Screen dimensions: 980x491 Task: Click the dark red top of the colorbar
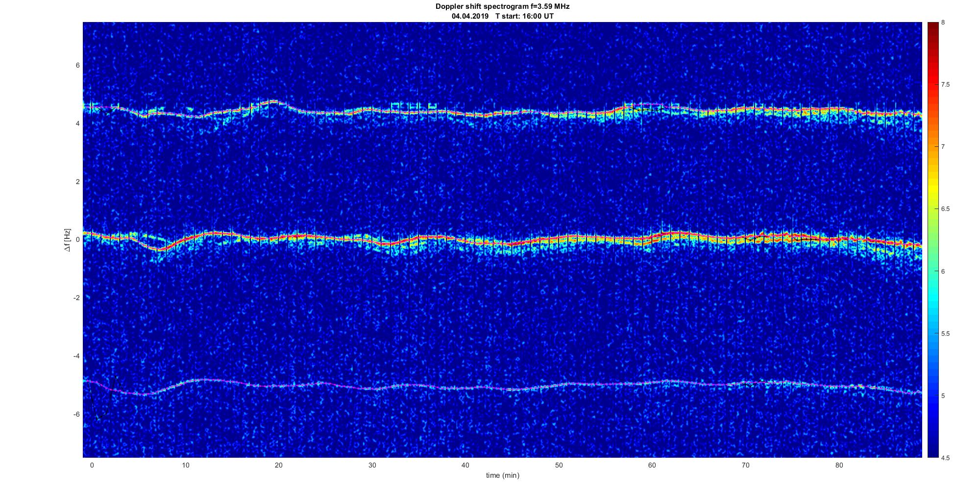(932, 27)
